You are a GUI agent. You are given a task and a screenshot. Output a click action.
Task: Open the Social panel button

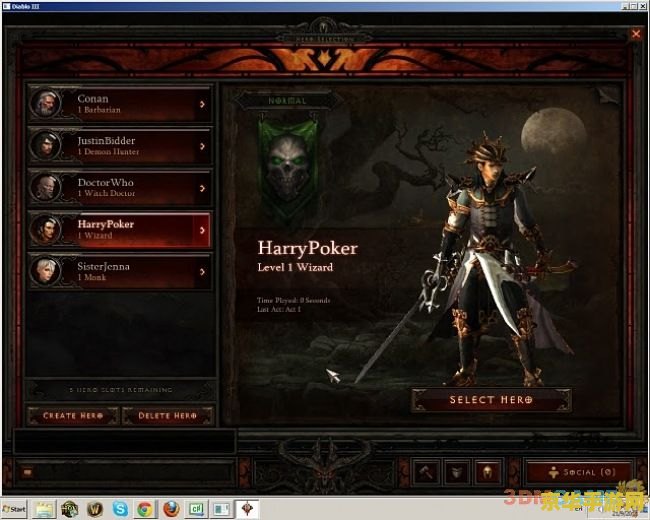click(579, 472)
